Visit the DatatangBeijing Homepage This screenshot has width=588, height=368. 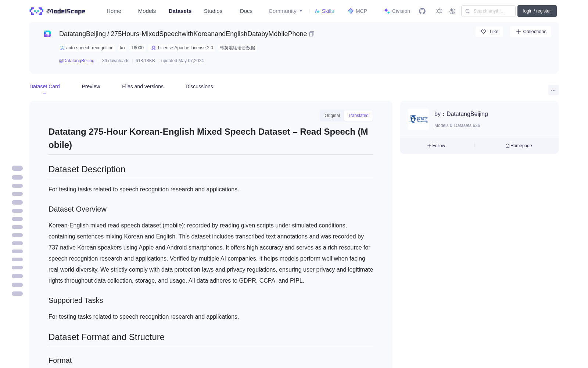click(x=519, y=146)
